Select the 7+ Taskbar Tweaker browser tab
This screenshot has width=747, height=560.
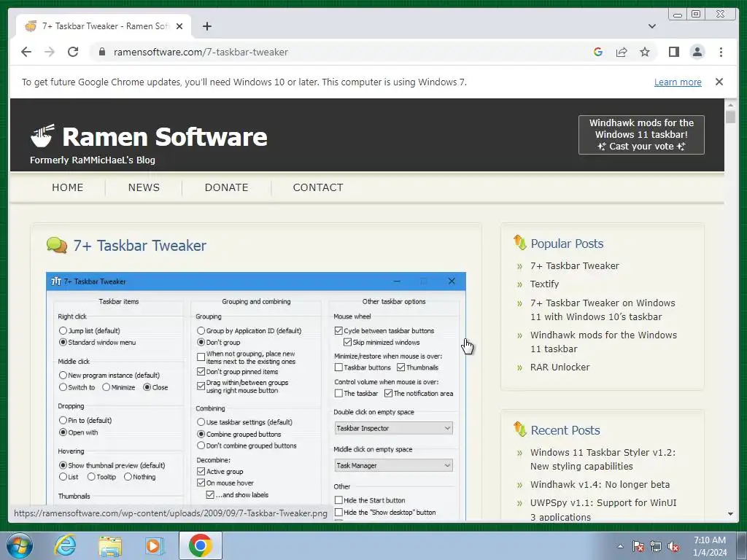(104, 26)
